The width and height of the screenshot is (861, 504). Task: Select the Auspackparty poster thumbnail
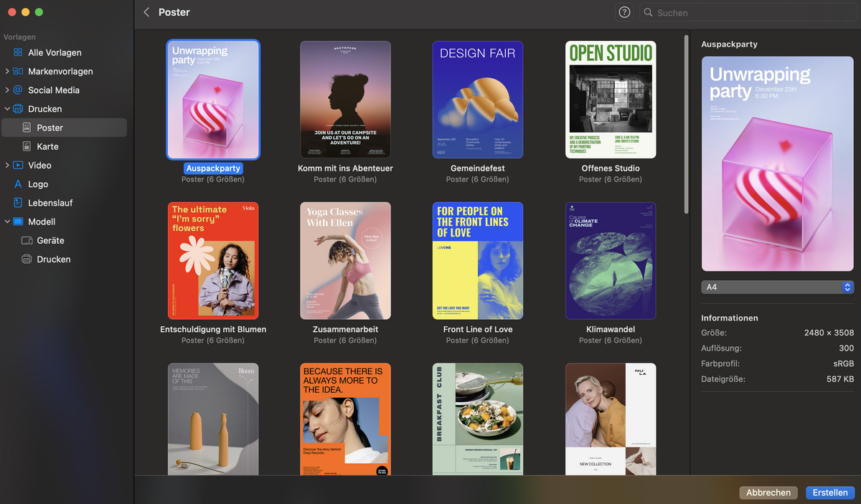point(213,99)
